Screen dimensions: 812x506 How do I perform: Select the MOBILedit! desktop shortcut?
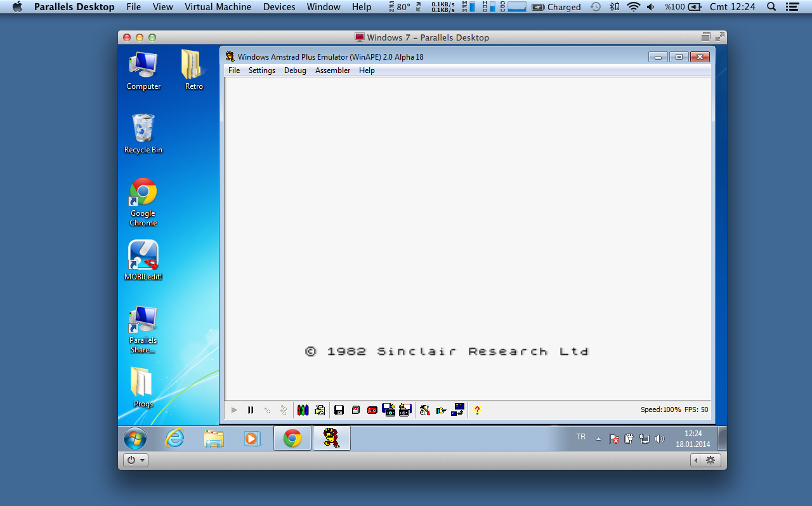click(143, 261)
